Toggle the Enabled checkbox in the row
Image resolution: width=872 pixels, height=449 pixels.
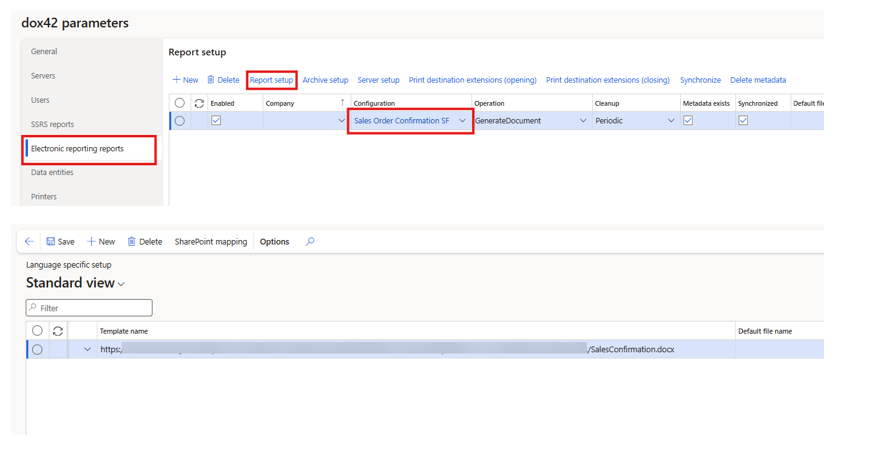216,120
